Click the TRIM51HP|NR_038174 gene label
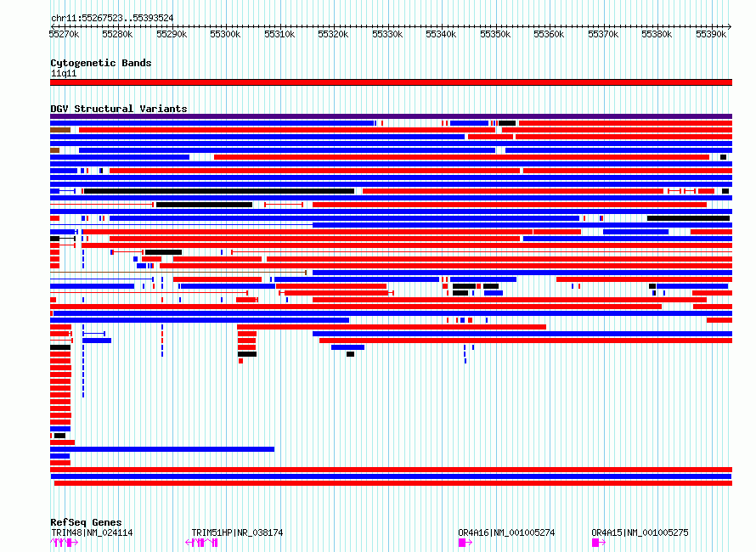This screenshot has width=756, height=552. point(237,532)
